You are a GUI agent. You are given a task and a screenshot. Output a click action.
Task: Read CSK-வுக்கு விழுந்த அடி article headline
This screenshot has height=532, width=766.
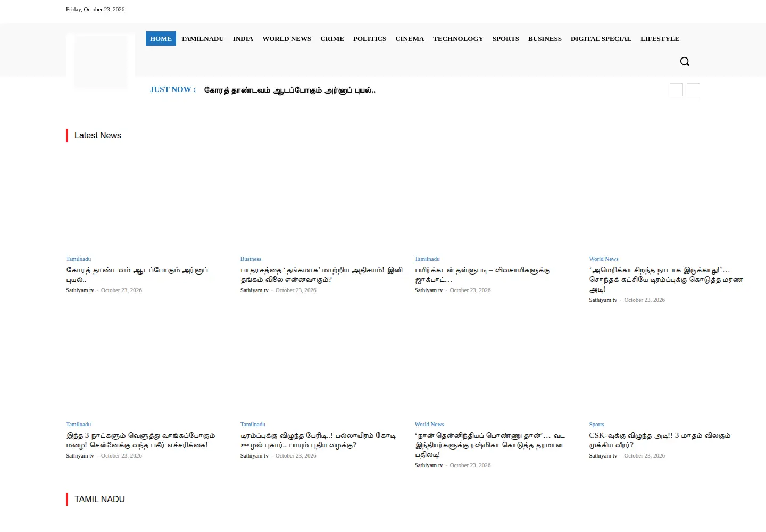tap(660, 440)
